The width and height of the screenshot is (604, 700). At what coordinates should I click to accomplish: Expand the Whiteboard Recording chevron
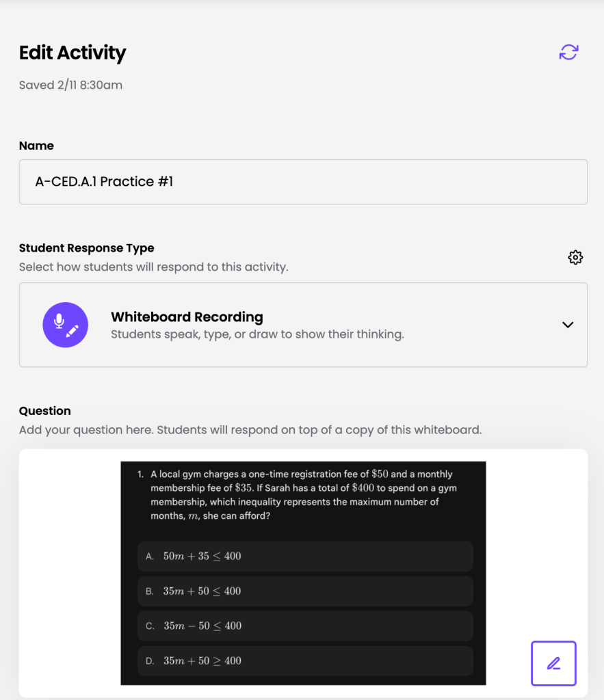(x=567, y=325)
